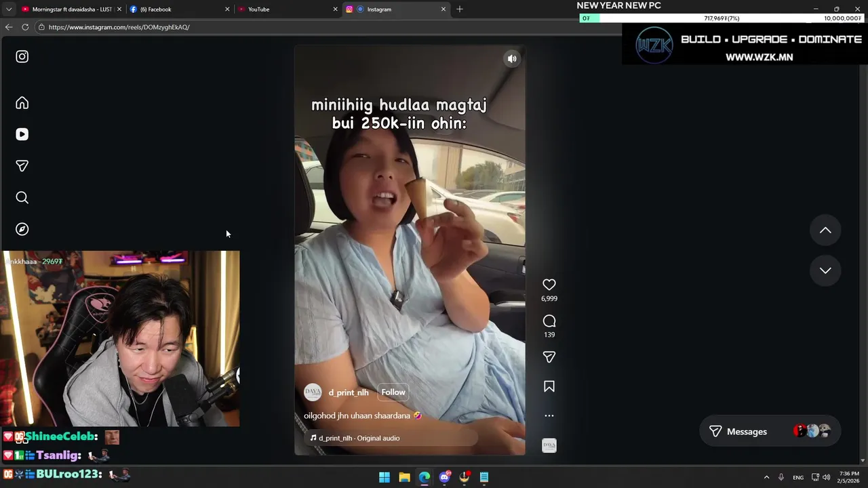The width and height of the screenshot is (868, 488).
Task: Open the Messages floating panel
Action: click(770, 432)
